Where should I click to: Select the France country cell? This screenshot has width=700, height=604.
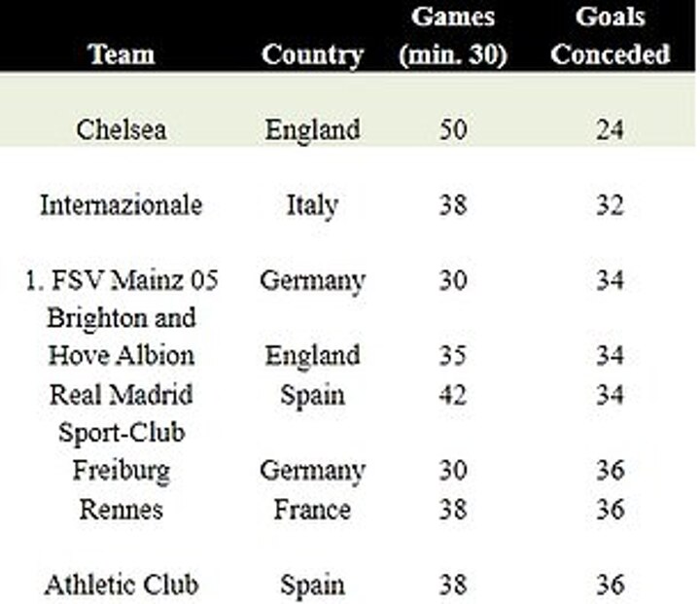point(312,510)
